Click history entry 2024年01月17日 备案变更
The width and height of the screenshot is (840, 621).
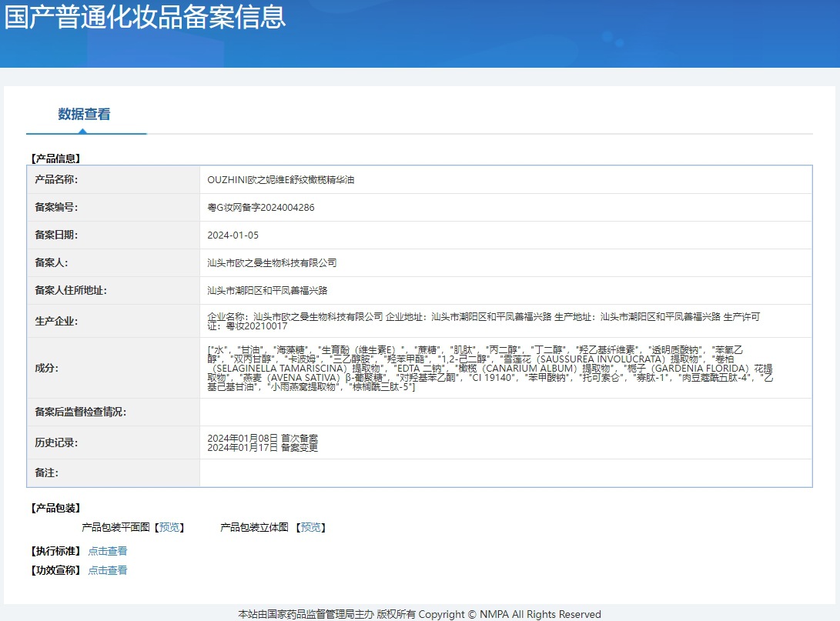263,448
